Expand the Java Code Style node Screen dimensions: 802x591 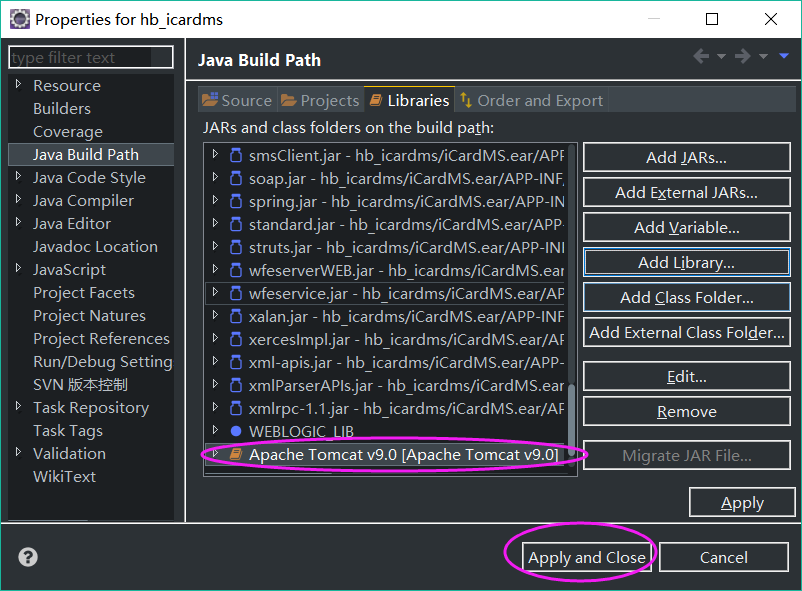(18, 176)
